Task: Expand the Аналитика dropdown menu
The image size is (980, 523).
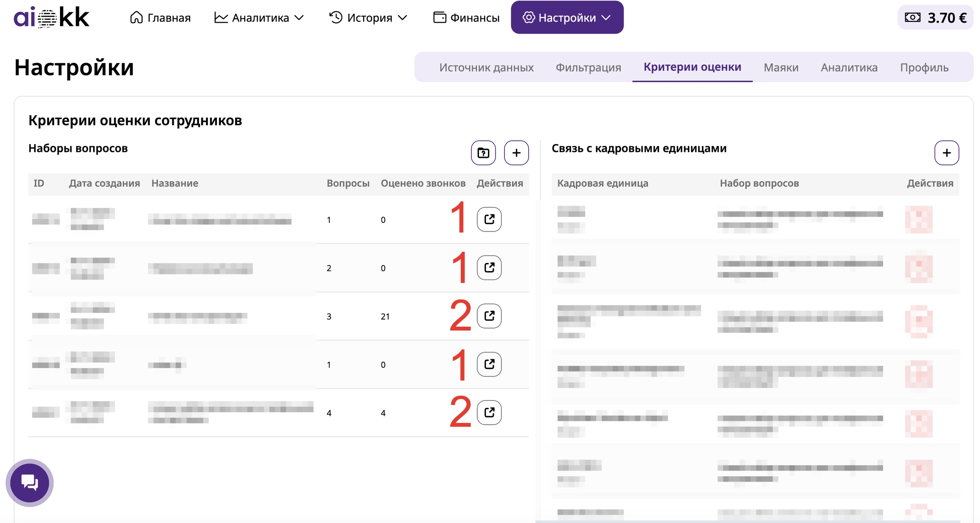Action: coord(259,17)
